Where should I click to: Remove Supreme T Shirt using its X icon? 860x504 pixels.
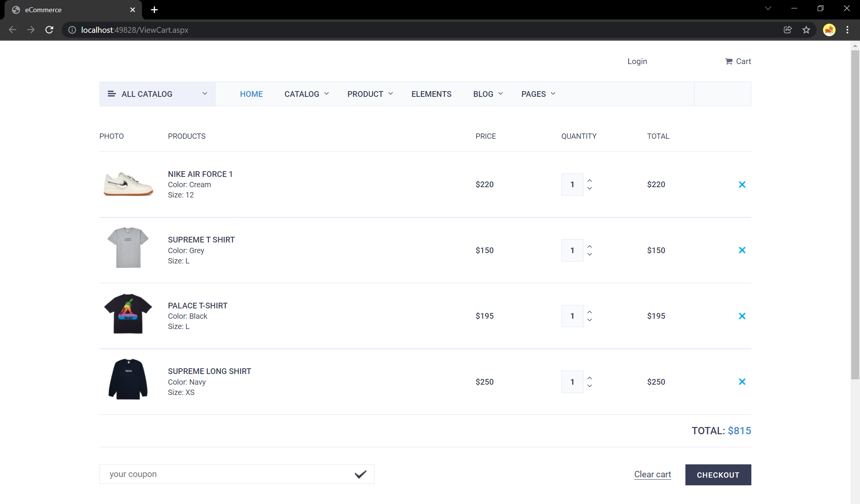(742, 250)
